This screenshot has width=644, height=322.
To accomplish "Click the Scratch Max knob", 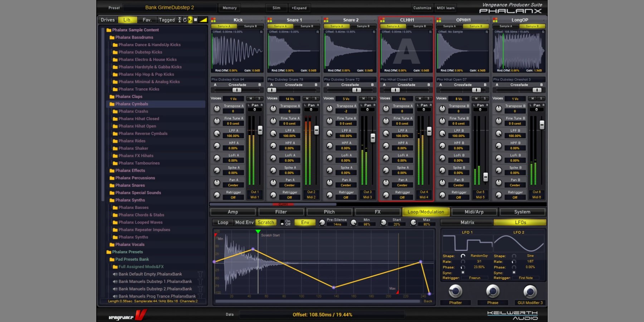I will 414,223.
